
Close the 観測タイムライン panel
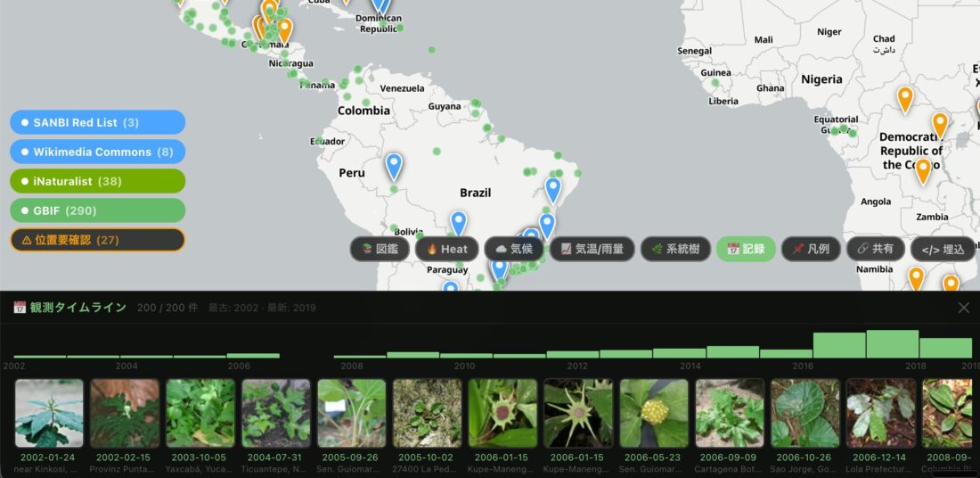pos(963,308)
